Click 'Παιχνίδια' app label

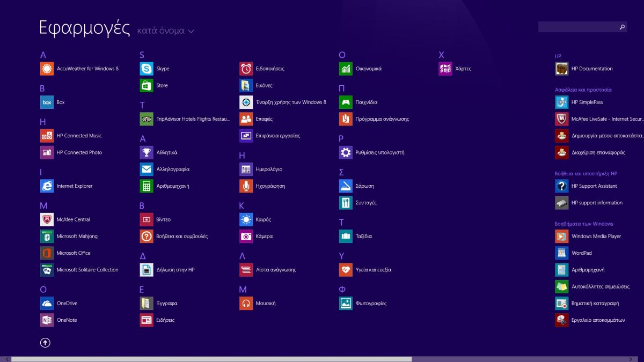367,102
